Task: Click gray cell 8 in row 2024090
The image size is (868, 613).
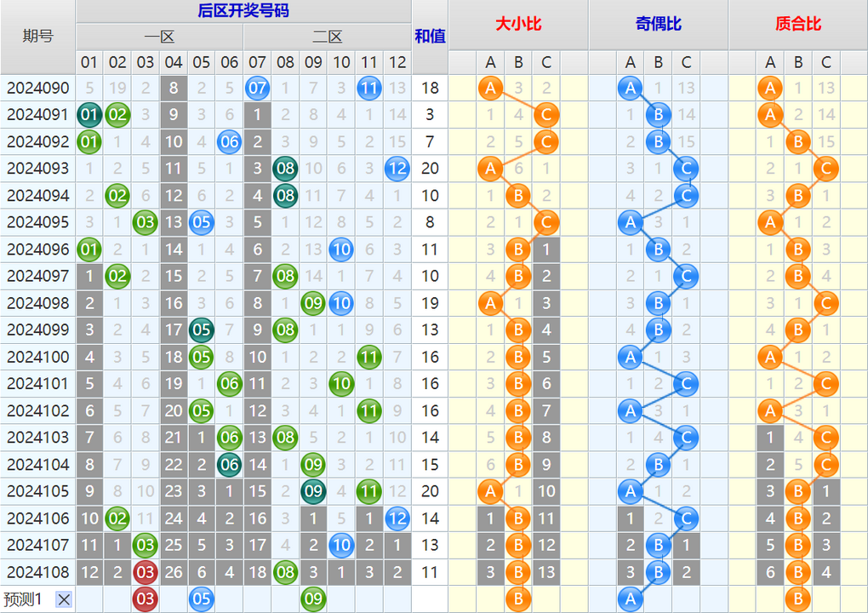Action: (174, 88)
